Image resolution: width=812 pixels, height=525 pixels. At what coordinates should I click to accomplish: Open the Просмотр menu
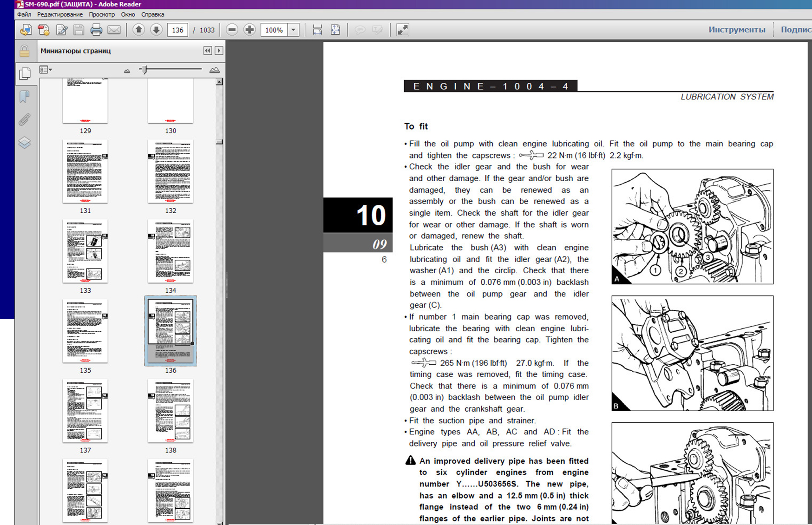pos(101,14)
